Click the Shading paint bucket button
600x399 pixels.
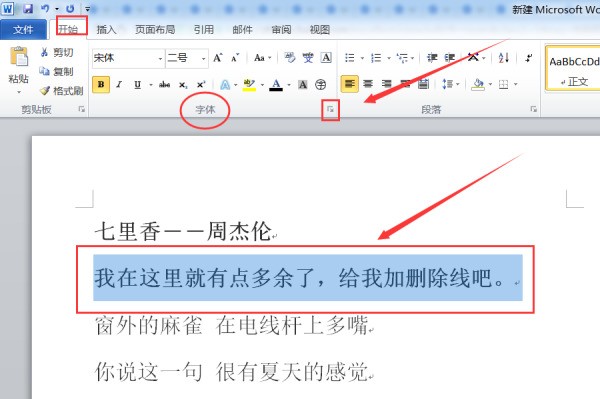pos(477,84)
